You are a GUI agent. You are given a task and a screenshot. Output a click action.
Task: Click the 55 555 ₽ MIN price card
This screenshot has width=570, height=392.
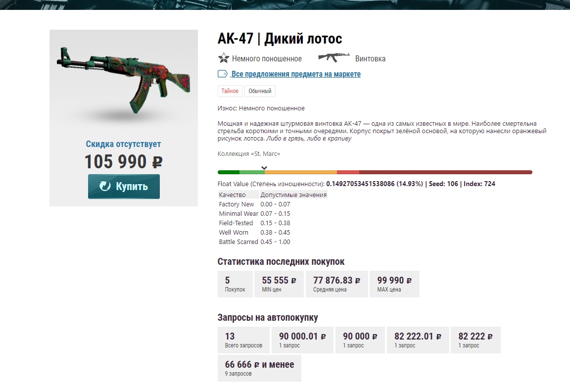pos(279,284)
